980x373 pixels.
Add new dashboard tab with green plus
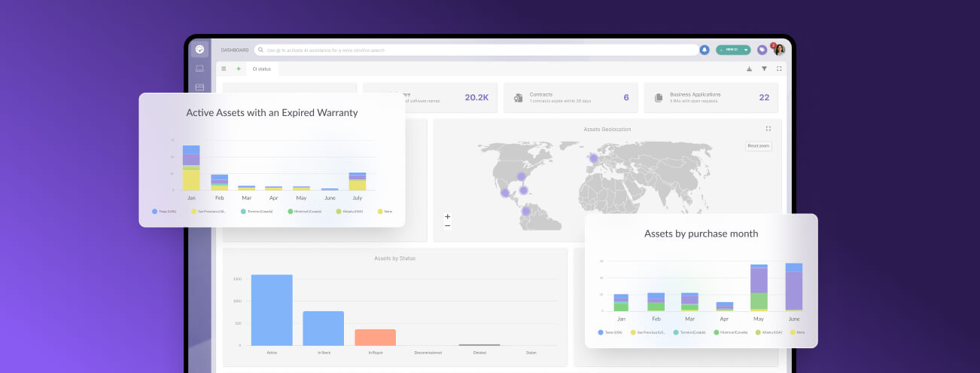pos(239,69)
